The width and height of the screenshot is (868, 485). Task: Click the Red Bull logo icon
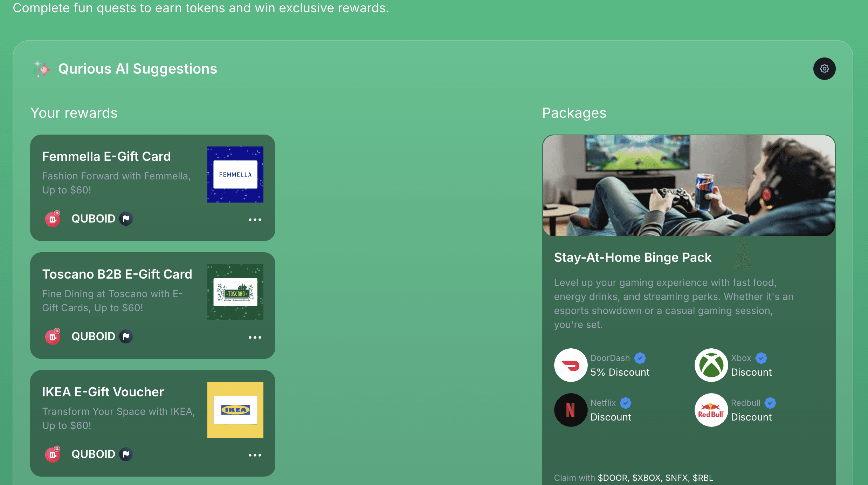(x=711, y=410)
